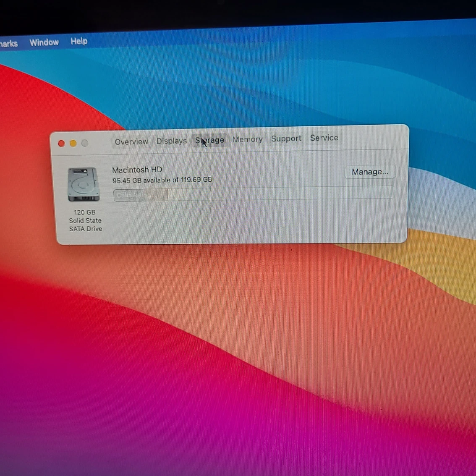This screenshot has width=476, height=476.
Task: Select the Storage tab
Action: pyautogui.click(x=210, y=140)
